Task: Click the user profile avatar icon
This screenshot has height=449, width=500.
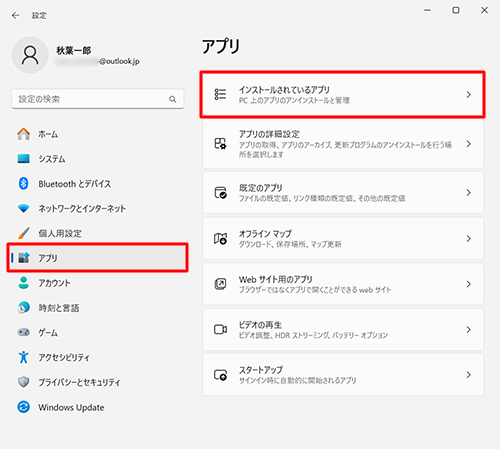Action: point(30,55)
